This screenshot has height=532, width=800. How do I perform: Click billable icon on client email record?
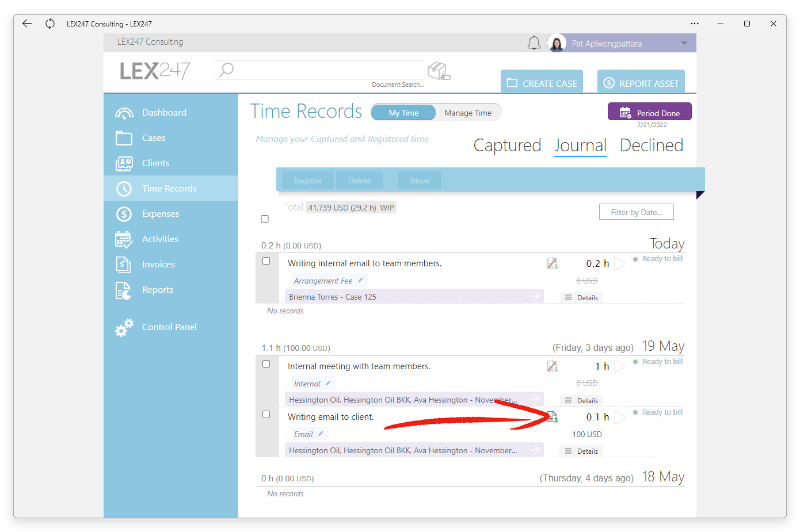tap(553, 417)
